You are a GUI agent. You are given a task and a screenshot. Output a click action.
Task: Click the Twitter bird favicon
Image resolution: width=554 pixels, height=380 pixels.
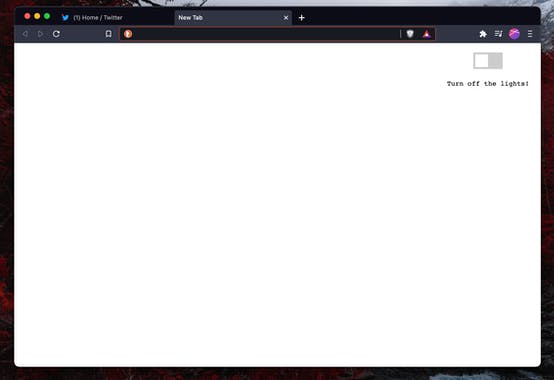click(x=65, y=17)
